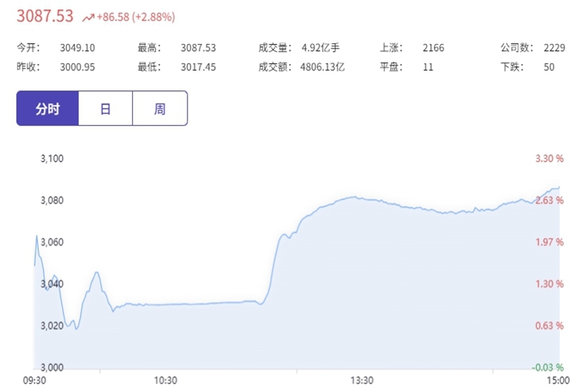Click the 最高 high value 3087.53
This screenshot has height=392, width=588.
coord(198,48)
